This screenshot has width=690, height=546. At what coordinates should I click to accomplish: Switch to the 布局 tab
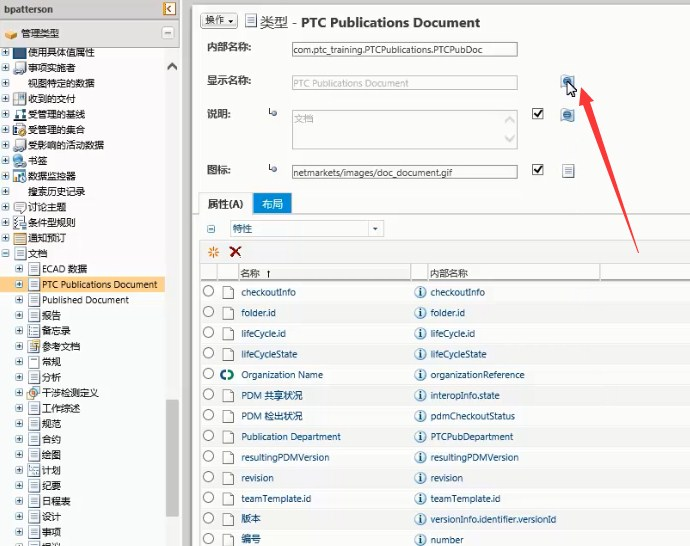(272, 204)
